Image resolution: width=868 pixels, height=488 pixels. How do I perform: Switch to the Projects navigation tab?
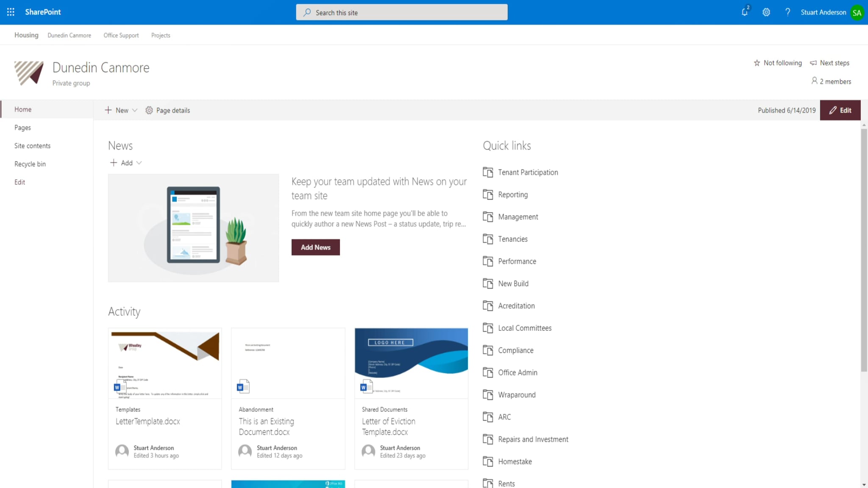point(160,35)
